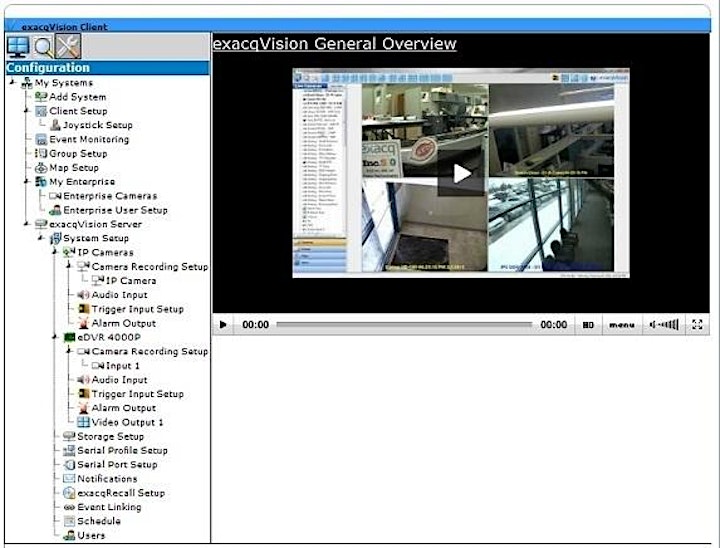Click the My Enterprise icon
Image resolution: width=720 pixels, height=548 pixels.
pos(41,182)
